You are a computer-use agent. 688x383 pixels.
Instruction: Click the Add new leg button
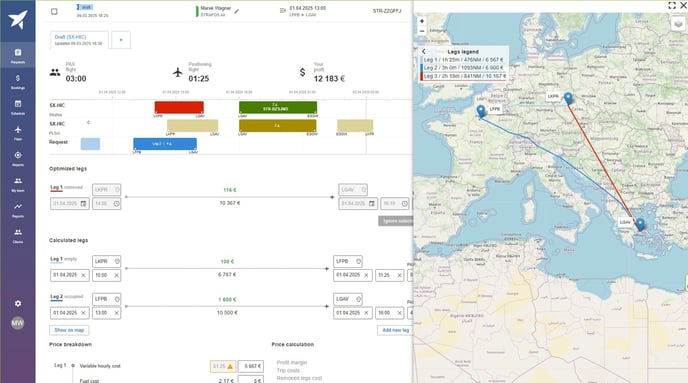click(395, 330)
